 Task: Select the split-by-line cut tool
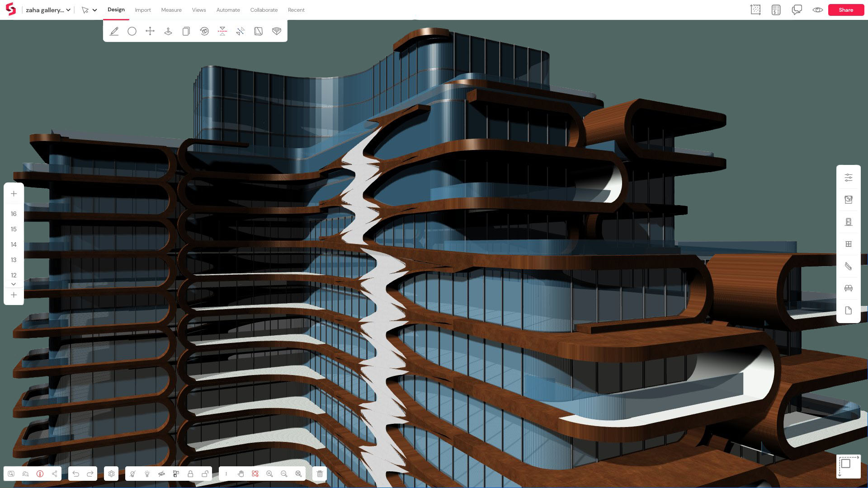[241, 31]
